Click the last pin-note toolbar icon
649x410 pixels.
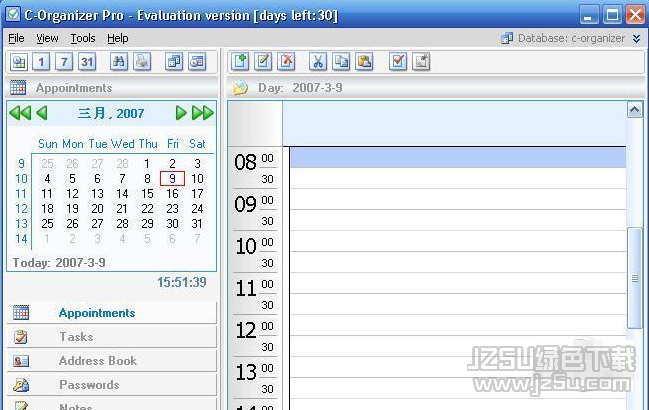(421, 62)
